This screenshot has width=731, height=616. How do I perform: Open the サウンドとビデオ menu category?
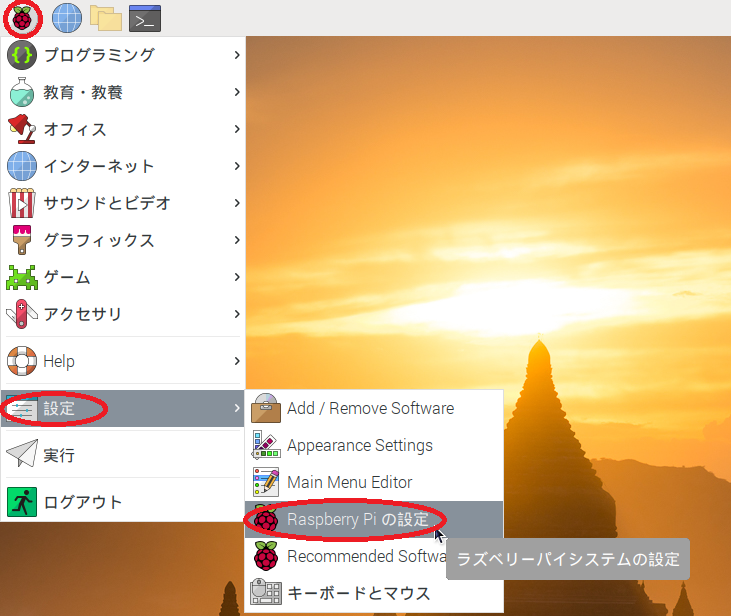106,203
